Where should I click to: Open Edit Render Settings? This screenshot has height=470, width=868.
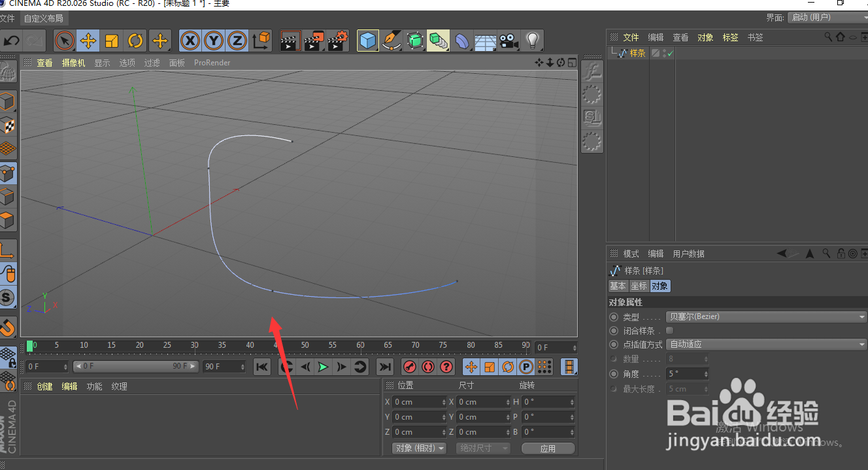click(338, 41)
